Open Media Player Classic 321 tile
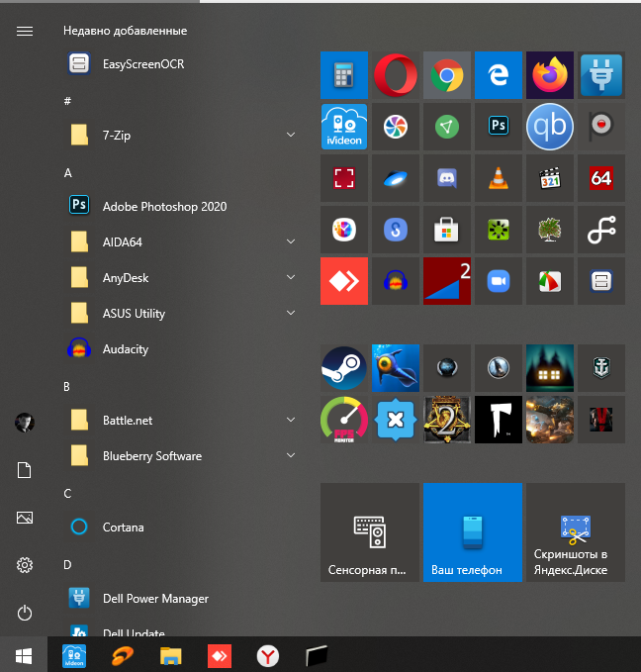Viewport: 641px width, 672px height. (550, 178)
